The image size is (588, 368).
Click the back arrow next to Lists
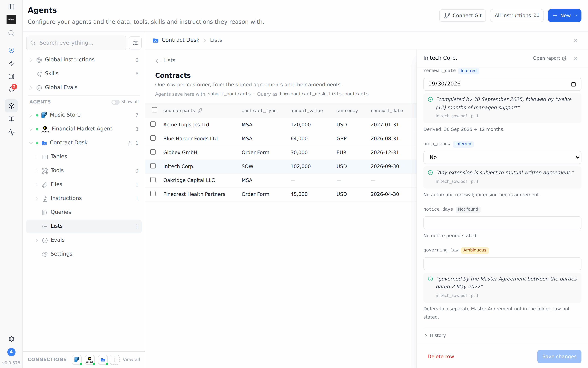pyautogui.click(x=158, y=61)
